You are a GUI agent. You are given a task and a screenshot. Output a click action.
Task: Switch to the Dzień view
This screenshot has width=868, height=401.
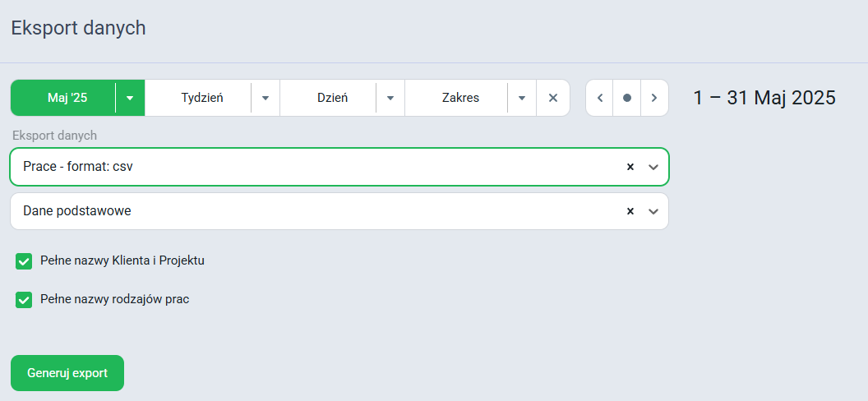tap(332, 98)
